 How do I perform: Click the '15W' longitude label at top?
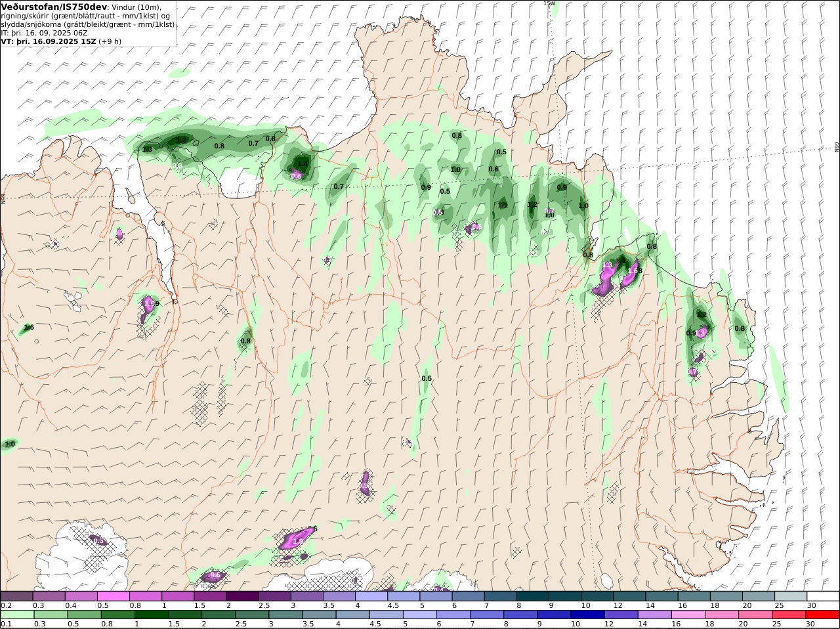pos(549,3)
